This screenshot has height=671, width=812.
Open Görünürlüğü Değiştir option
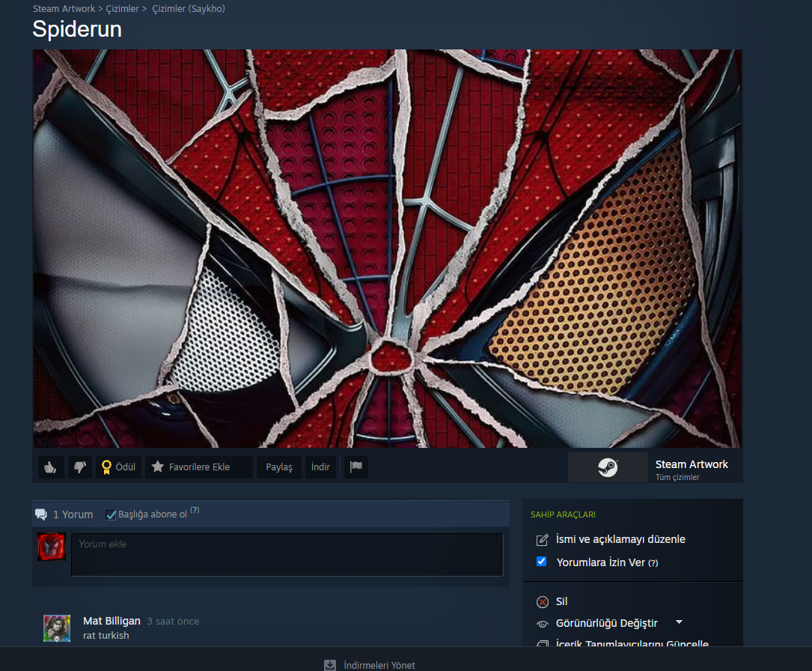pos(606,623)
